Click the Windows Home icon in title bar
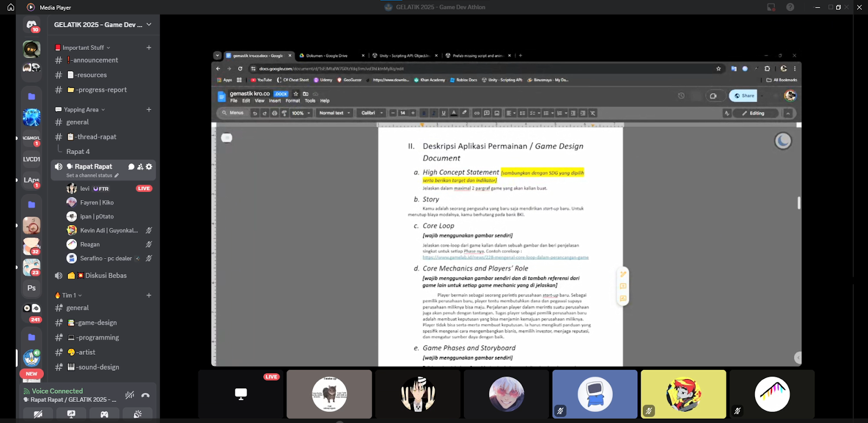The width and height of the screenshot is (868, 423). coord(10,7)
